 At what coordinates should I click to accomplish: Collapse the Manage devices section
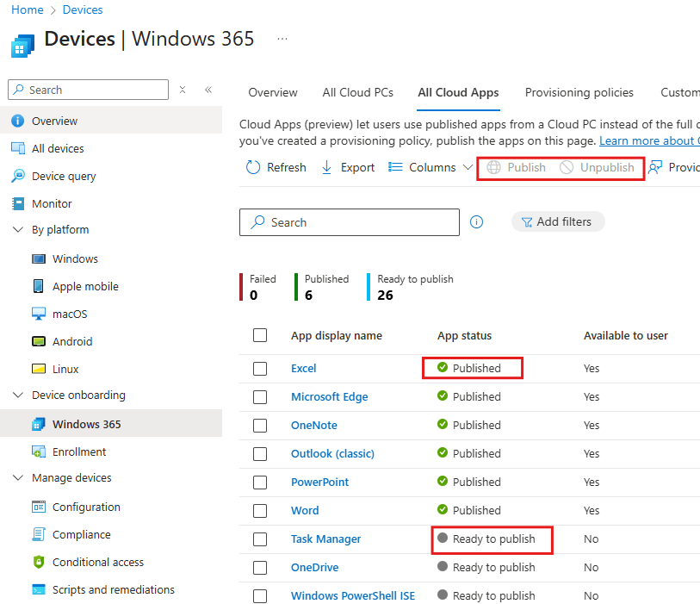[18, 478]
